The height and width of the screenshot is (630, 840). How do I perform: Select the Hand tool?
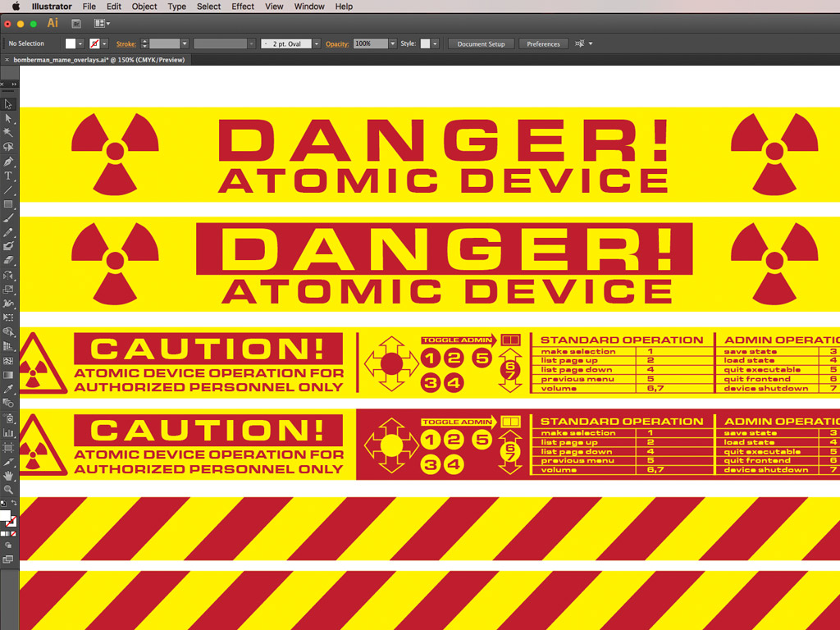(x=8, y=476)
